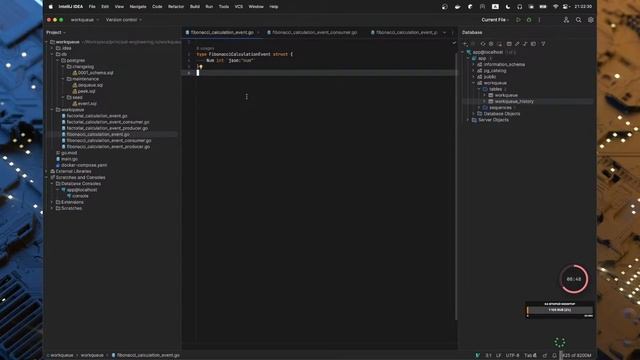This screenshot has height=360, width=640.
Task: Open the Code With Me people icon
Action: coord(566,20)
